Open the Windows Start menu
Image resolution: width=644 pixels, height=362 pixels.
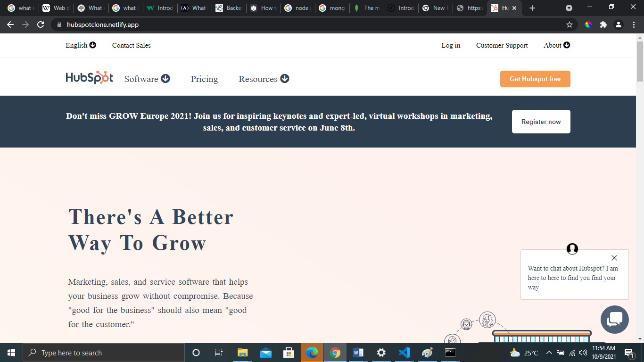11,353
